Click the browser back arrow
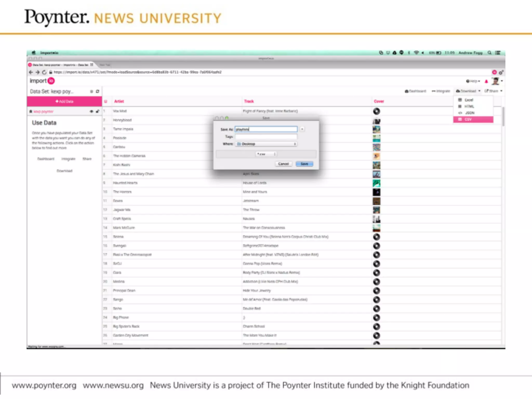 (x=31, y=72)
